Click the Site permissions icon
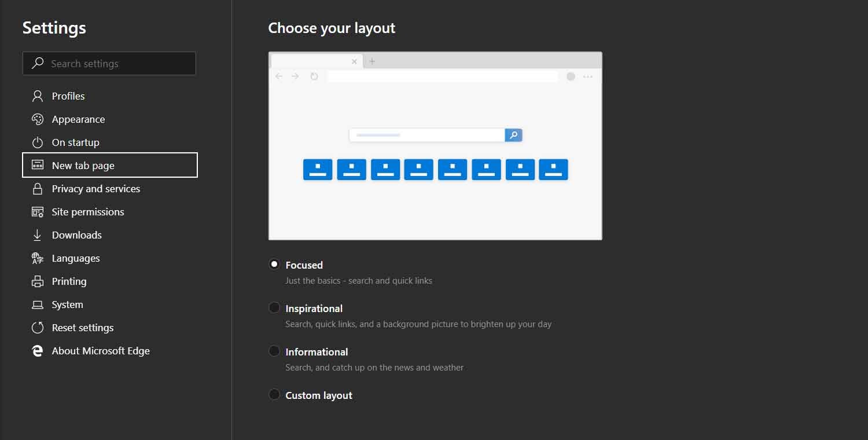 [38, 212]
